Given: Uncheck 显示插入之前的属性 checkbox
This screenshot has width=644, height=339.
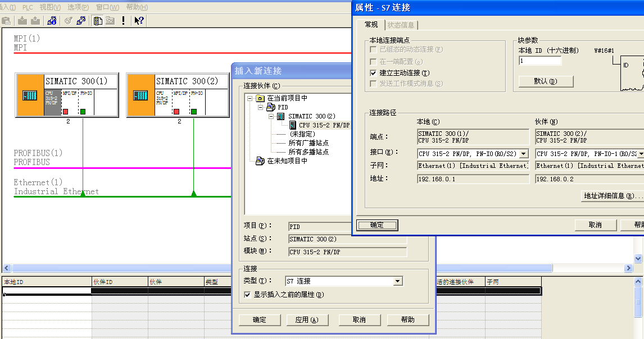Looking at the screenshot, I should pos(247,295).
